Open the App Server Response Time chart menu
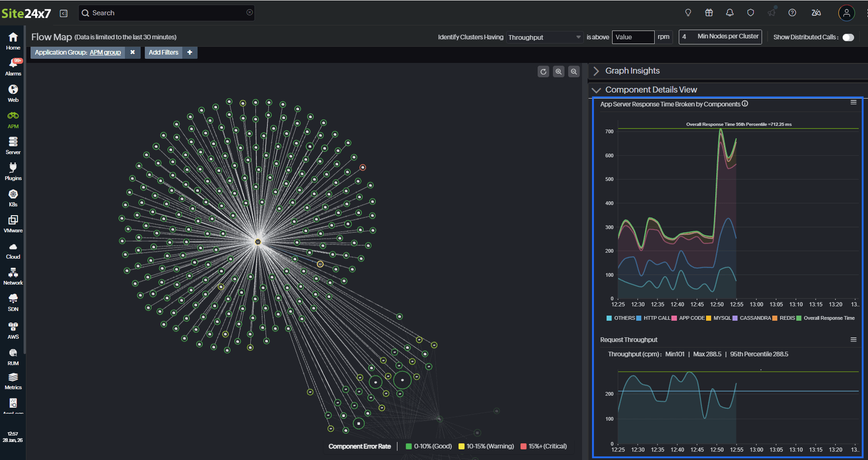Image resolution: width=868 pixels, height=460 pixels. [853, 102]
